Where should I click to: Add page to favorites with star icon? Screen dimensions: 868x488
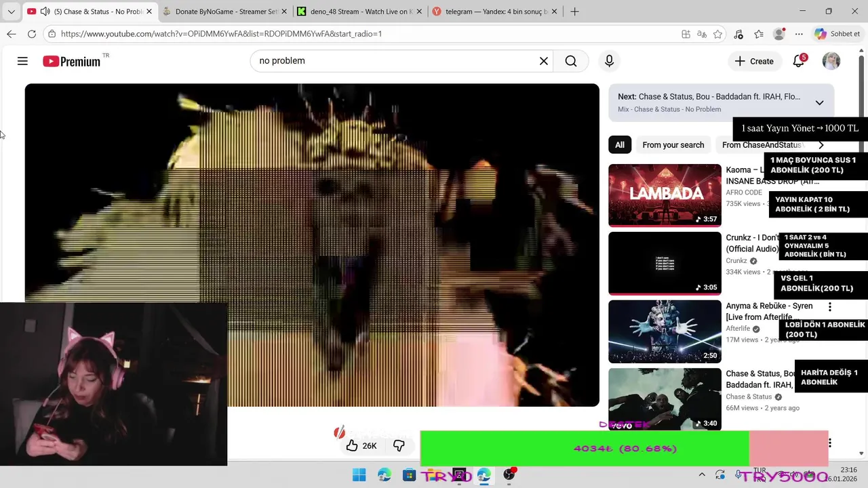point(717,34)
